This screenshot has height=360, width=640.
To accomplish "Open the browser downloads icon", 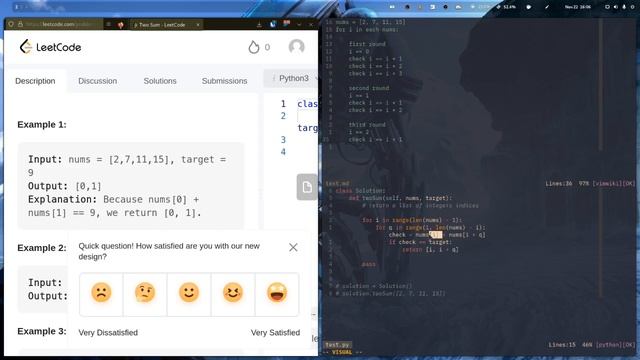I will (259, 25).
